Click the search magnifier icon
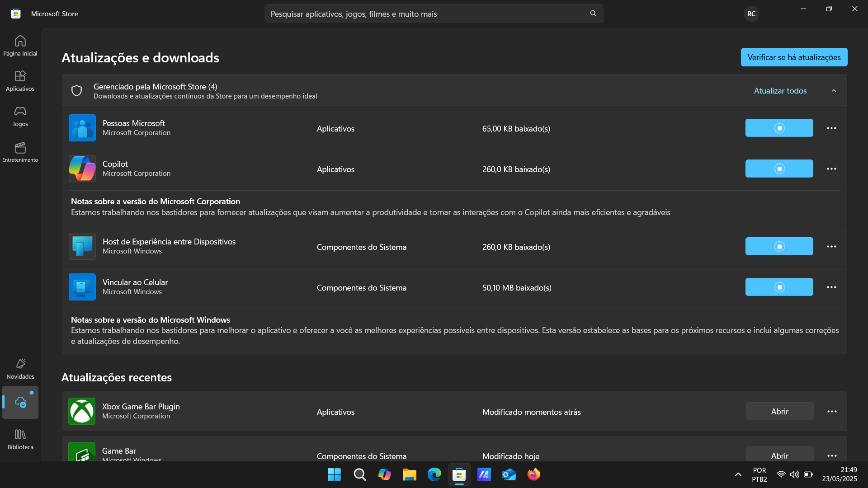The image size is (868, 488). click(x=593, y=14)
